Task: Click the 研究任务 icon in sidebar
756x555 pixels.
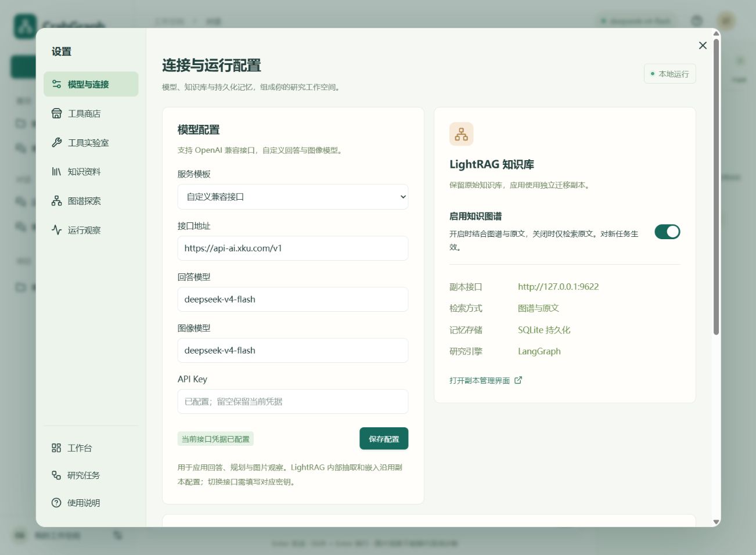Action: (x=56, y=475)
